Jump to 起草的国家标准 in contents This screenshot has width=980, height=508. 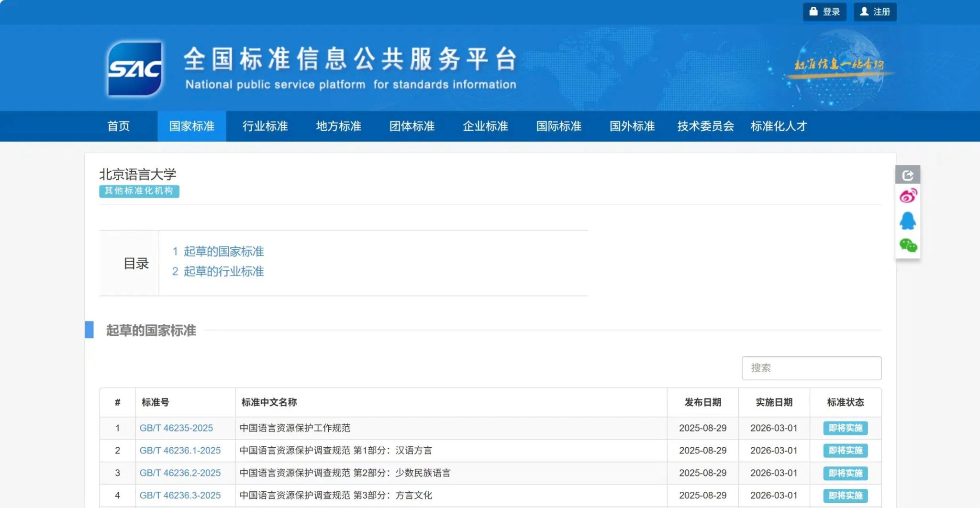pyautogui.click(x=223, y=252)
